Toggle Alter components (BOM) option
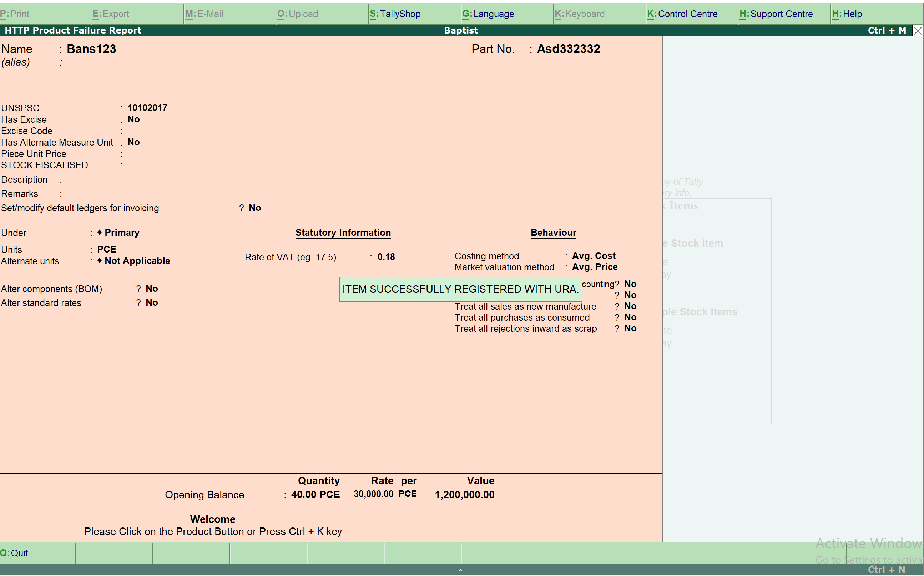This screenshot has height=576, width=924. (x=152, y=289)
